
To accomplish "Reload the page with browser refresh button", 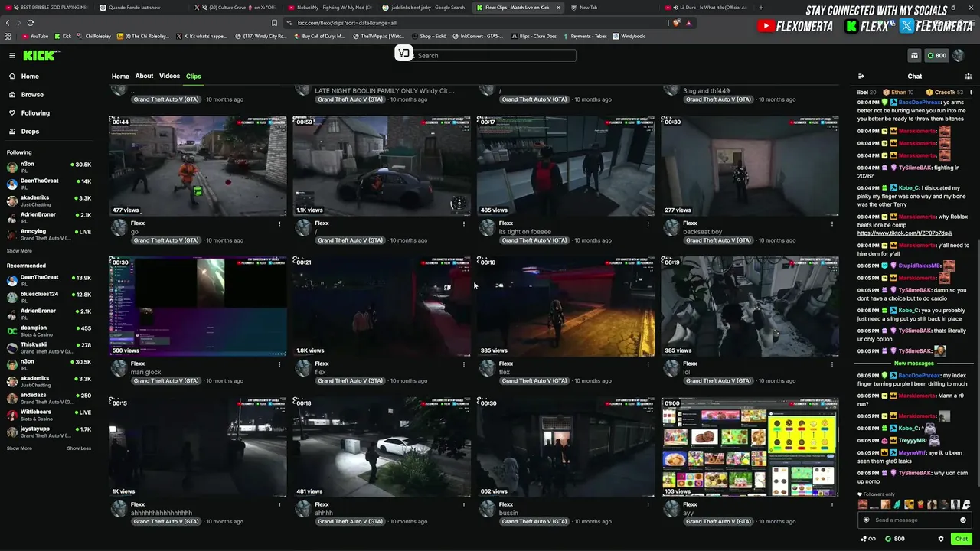I will (31, 23).
